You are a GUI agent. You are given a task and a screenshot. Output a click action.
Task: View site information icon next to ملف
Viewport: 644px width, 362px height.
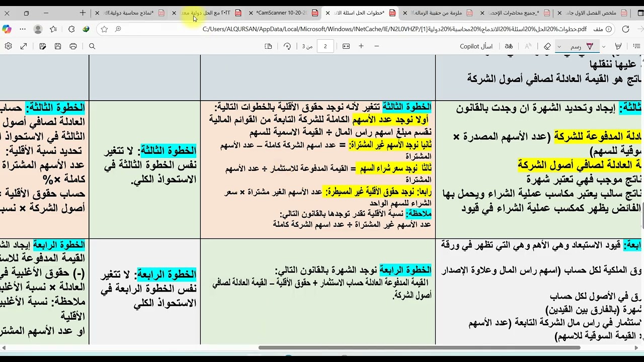tap(608, 29)
